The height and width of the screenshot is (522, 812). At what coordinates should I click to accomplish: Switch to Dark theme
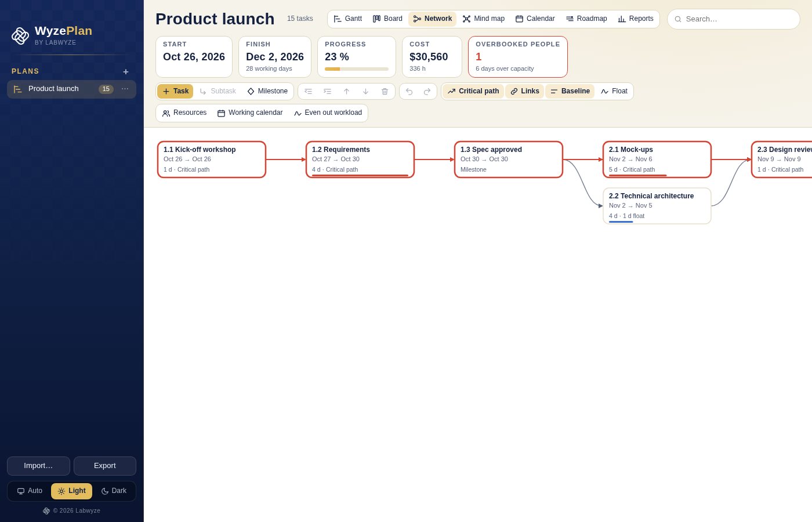click(x=114, y=491)
